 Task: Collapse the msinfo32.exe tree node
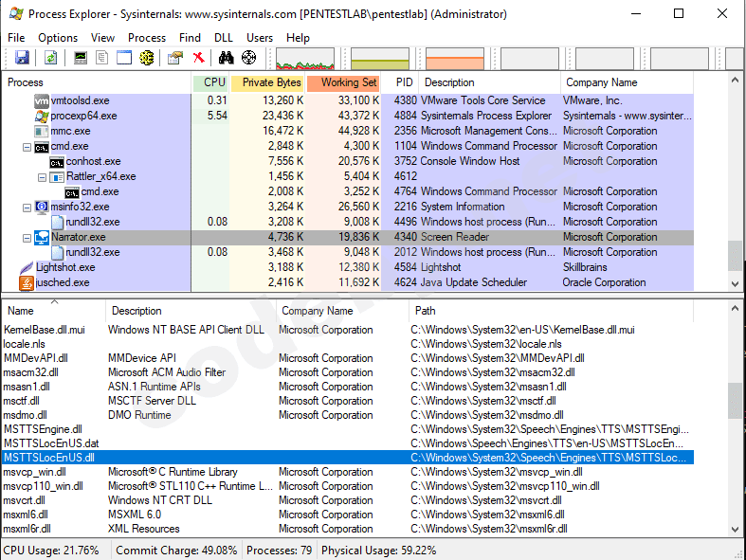click(x=27, y=208)
